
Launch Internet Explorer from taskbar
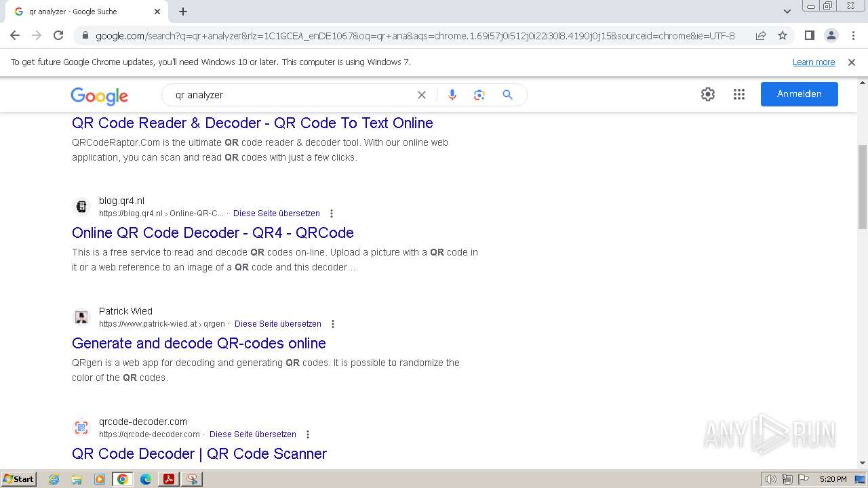pyautogui.click(x=54, y=479)
